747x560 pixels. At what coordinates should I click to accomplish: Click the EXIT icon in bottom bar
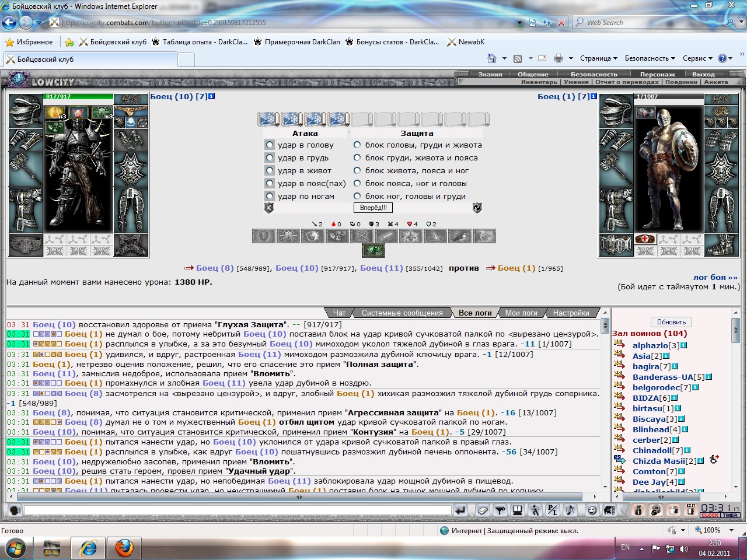691,510
